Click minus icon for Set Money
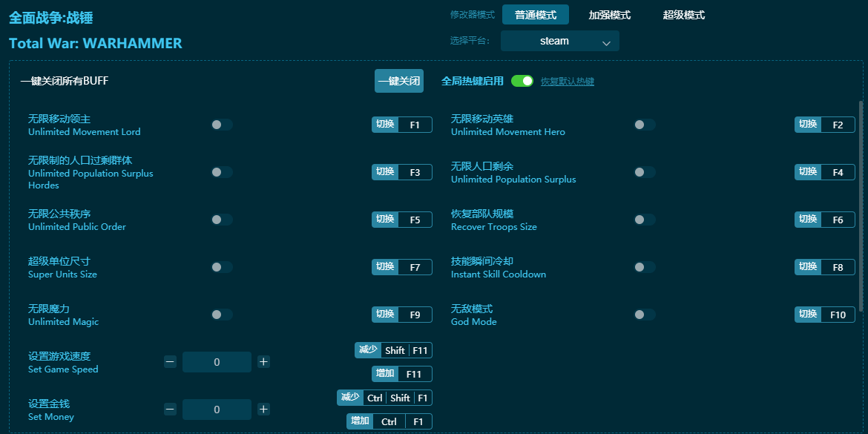 coord(170,410)
